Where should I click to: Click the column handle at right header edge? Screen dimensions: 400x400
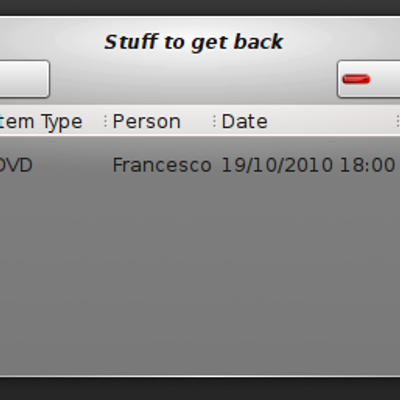coord(398,121)
